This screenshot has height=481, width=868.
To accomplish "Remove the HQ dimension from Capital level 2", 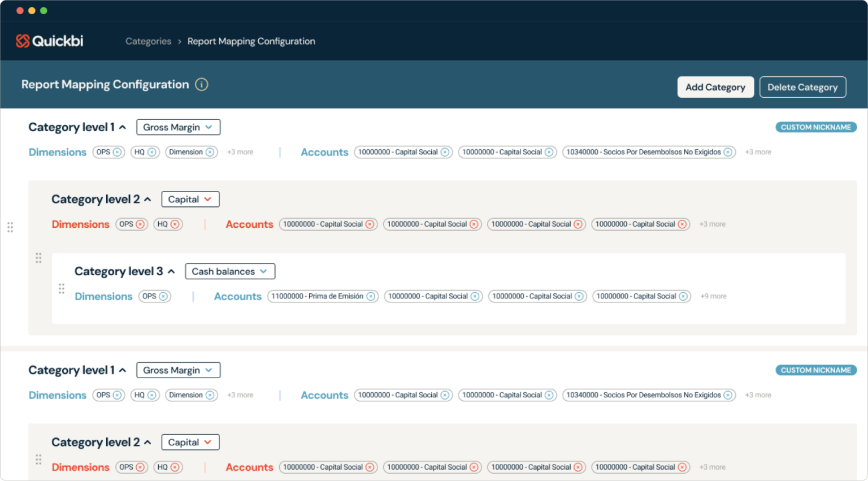I will click(x=176, y=224).
